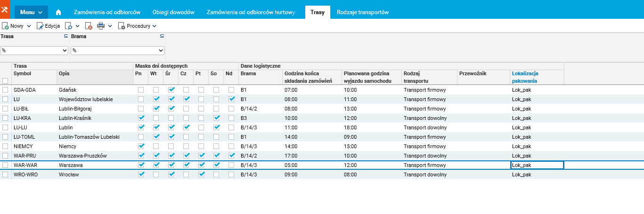The height and width of the screenshot is (214, 644).
Task: Click the subset filter icon next to Brama
Action: pos(162,36)
